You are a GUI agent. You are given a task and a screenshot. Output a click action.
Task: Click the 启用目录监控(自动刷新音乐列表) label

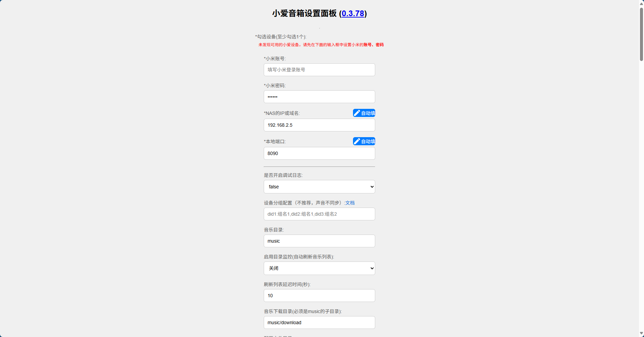pos(299,257)
